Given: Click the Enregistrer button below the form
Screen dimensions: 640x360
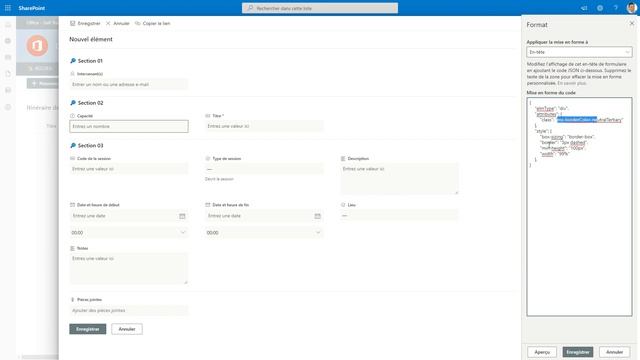Looking at the screenshot, I should tap(88, 329).
